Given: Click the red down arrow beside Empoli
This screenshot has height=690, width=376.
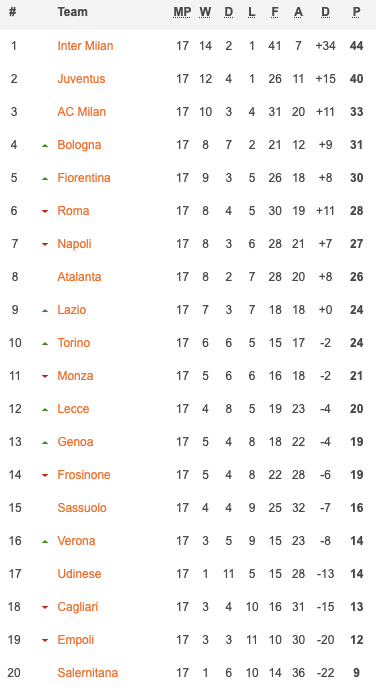Looking at the screenshot, I should (45, 640).
